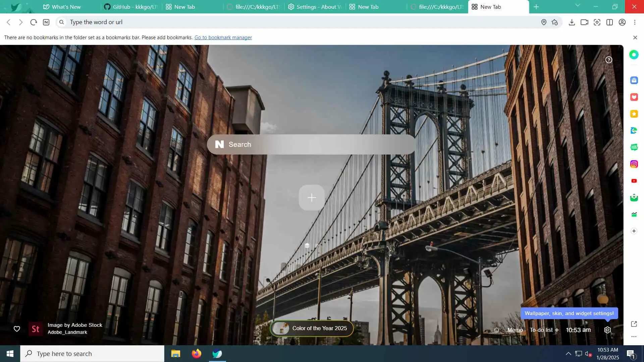Open the screen capture tool in toolbar
The height and width of the screenshot is (362, 644).
(597, 22)
